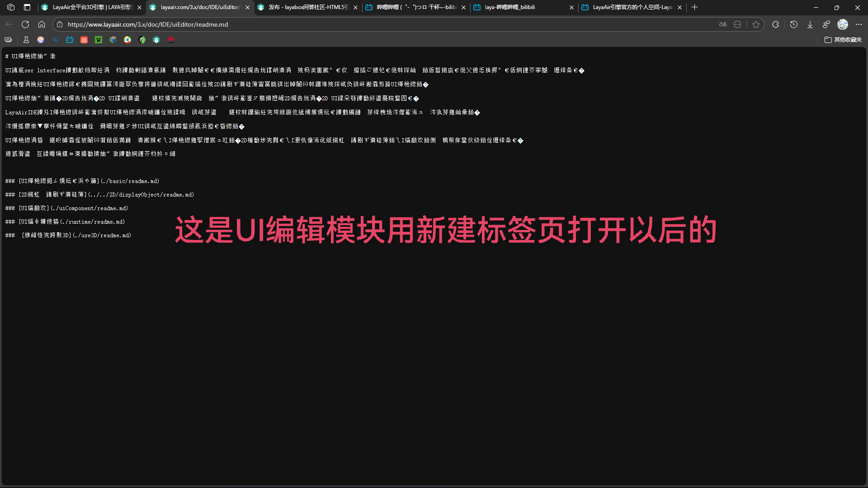868x488 pixels.
Task: Open browsing history clock icon
Action: (x=793, y=24)
